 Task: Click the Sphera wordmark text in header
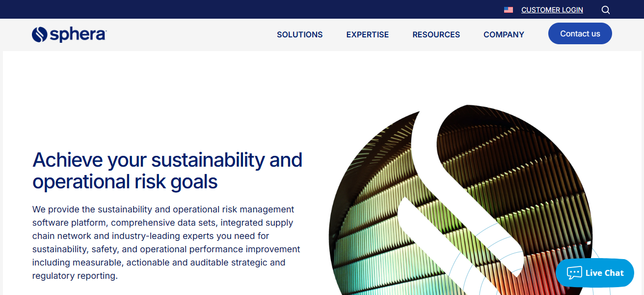(78, 34)
